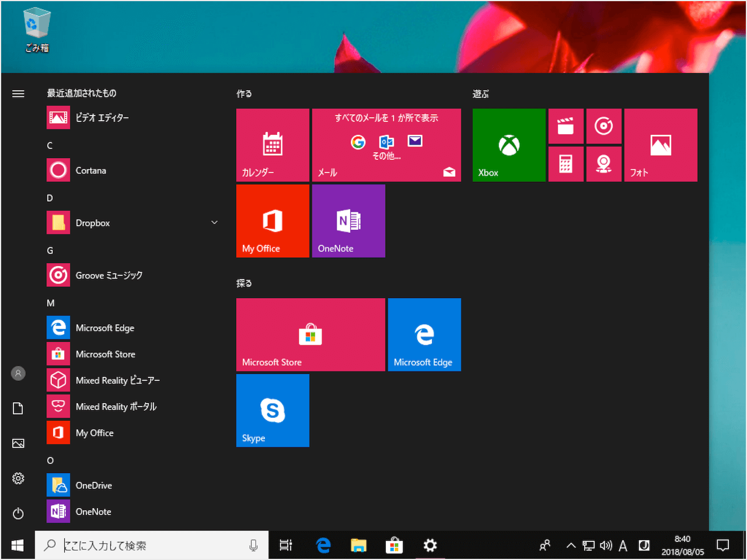747x560 pixels.
Task: Click the user account icon in sidebar
Action: coord(18,373)
